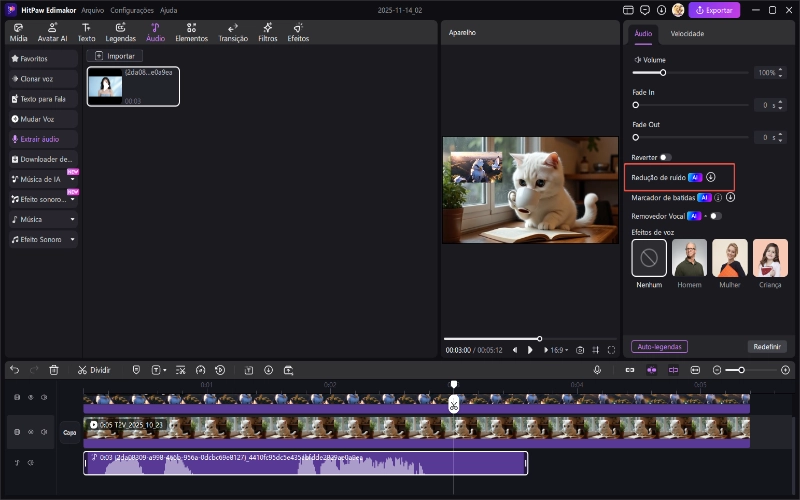Click the Auto-legendas button
Viewport: 800px width, 500px height.
(x=659, y=346)
